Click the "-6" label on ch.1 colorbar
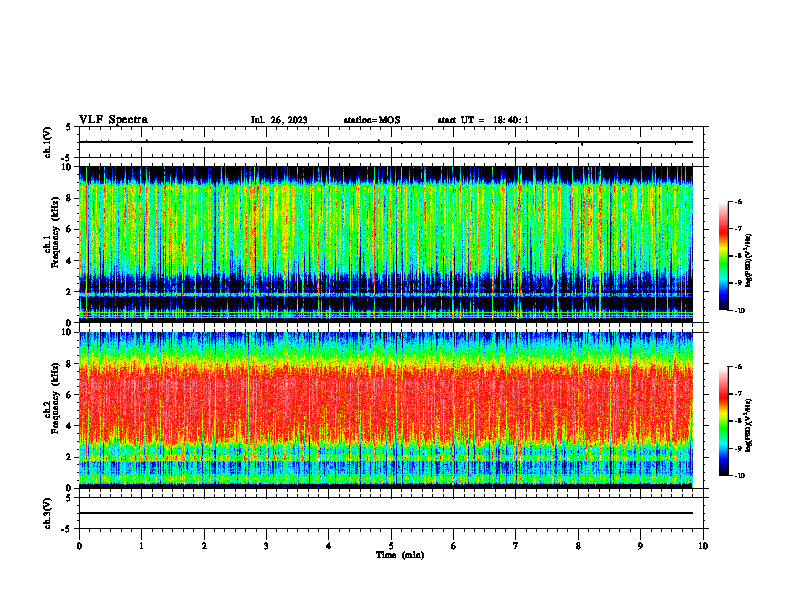The width and height of the screenshot is (792, 612). [x=739, y=202]
